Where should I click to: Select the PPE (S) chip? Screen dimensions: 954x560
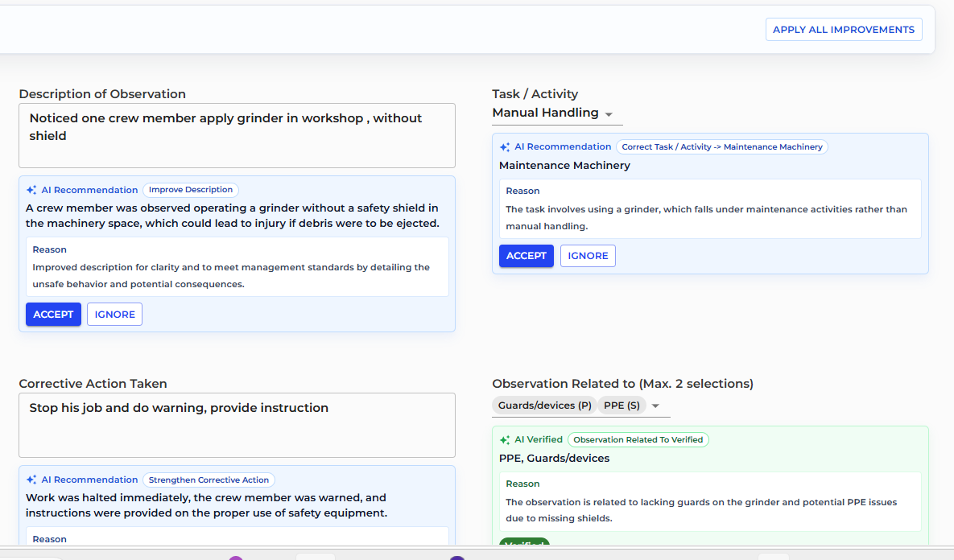(x=622, y=406)
